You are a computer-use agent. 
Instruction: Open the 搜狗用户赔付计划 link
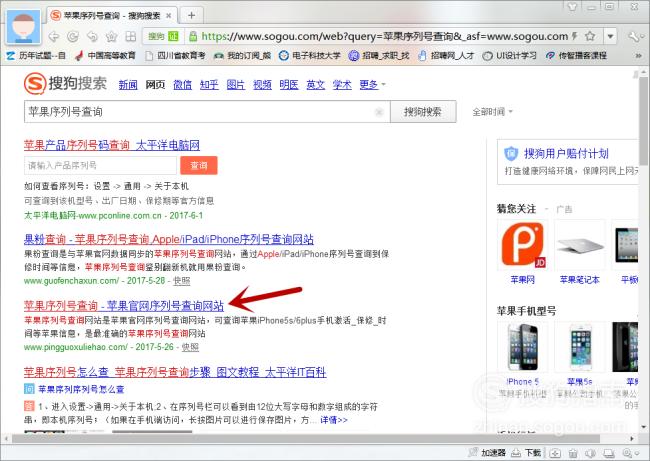[x=566, y=154]
